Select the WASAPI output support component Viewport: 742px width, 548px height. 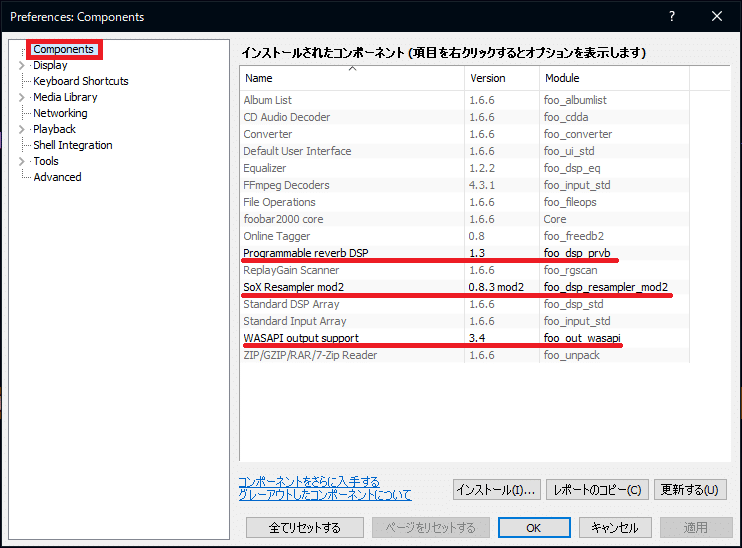click(x=465, y=338)
